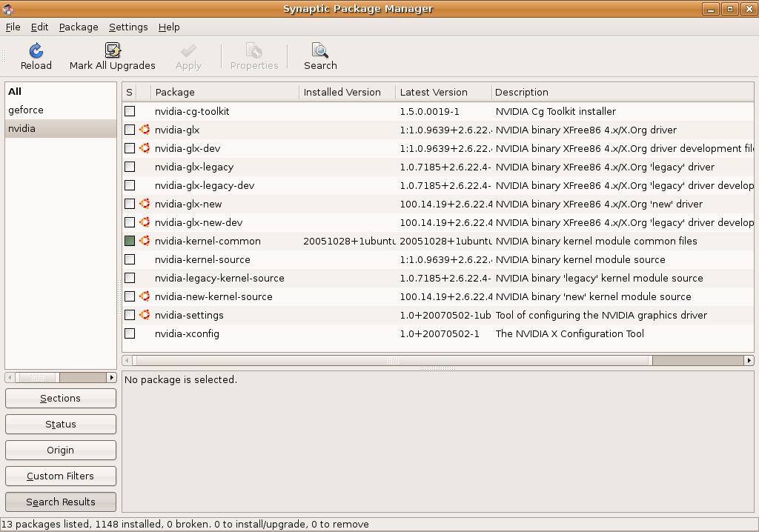This screenshot has height=532, width=759.
Task: Click Ubuntu support icon for nvidia-glx
Action: [x=145, y=130]
